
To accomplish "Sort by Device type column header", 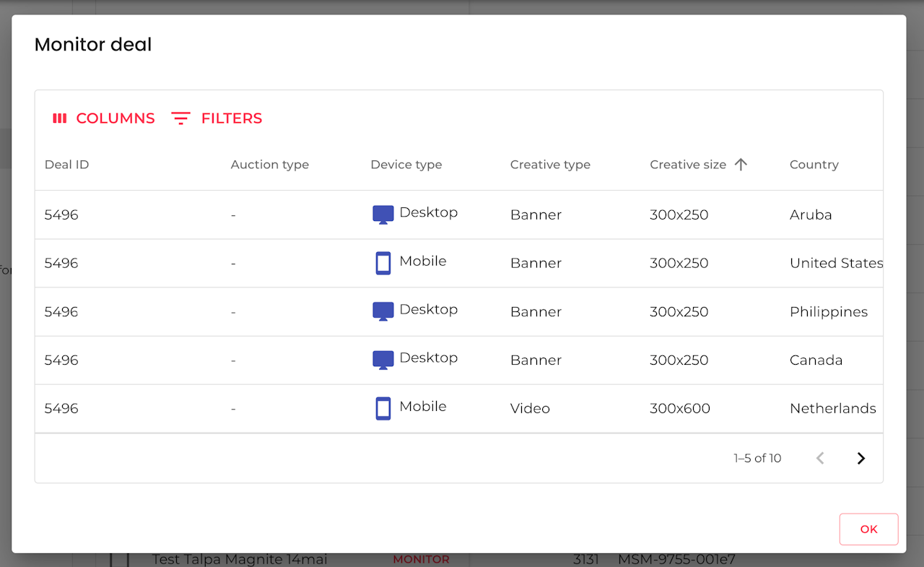I will (406, 165).
